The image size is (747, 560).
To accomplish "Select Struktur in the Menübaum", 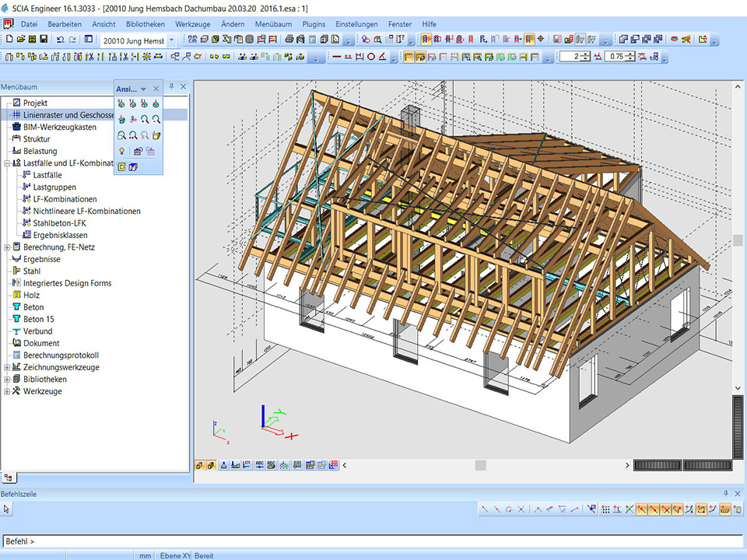I will (36, 139).
